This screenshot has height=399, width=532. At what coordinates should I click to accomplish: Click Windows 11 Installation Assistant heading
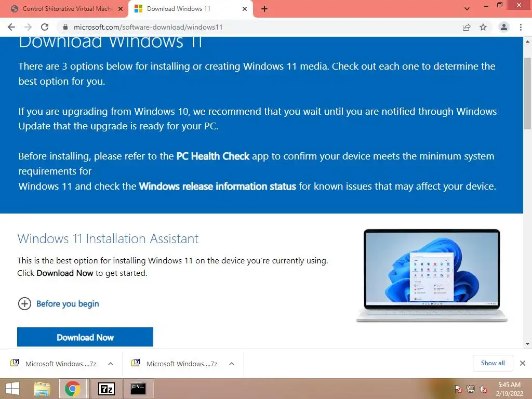tap(108, 238)
